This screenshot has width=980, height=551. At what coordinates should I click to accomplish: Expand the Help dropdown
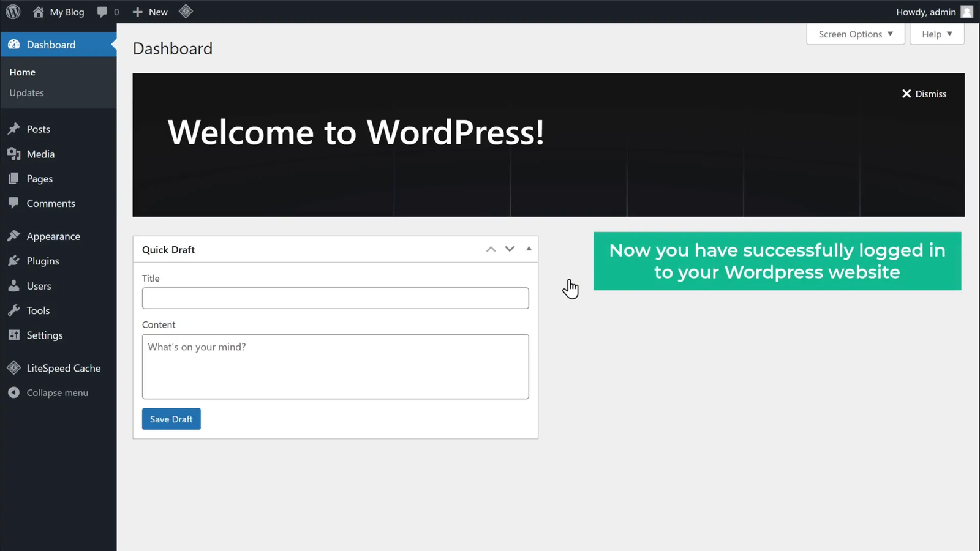[x=937, y=34]
